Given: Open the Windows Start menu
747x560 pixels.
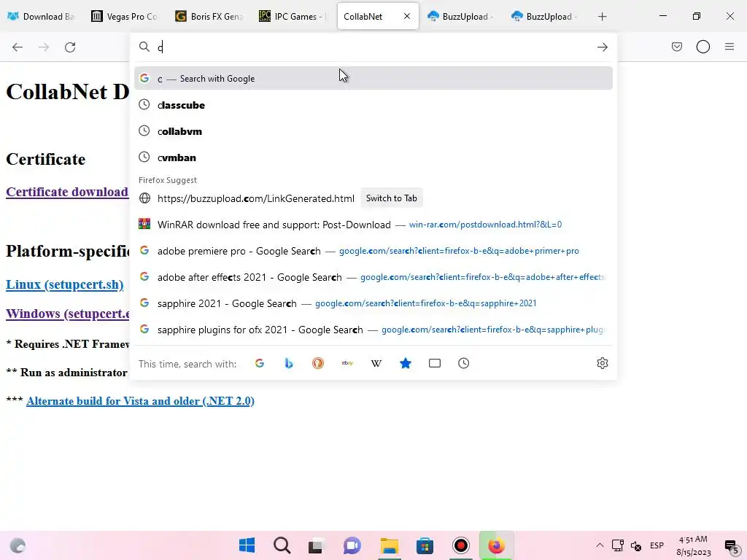Looking at the screenshot, I should pyautogui.click(x=247, y=545).
